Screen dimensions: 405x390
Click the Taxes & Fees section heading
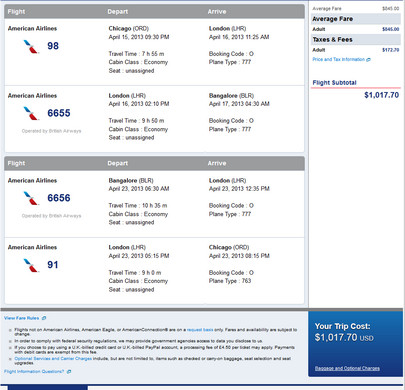pos(332,40)
